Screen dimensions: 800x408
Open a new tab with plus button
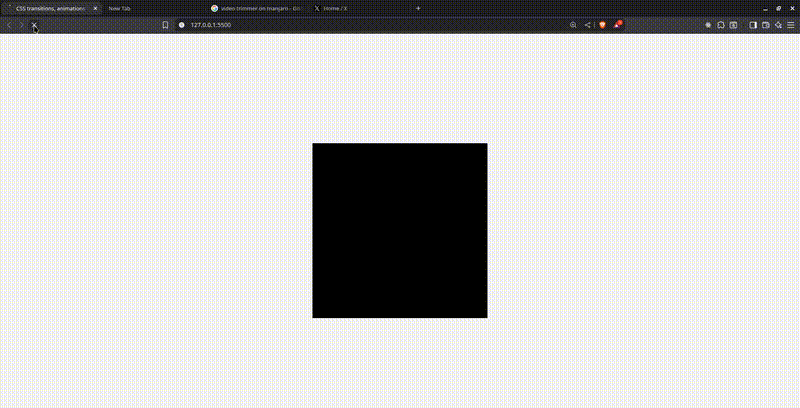tap(418, 7)
